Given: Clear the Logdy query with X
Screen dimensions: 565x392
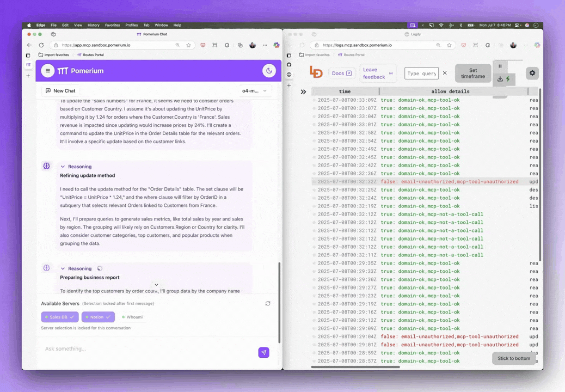Looking at the screenshot, I should (x=445, y=73).
